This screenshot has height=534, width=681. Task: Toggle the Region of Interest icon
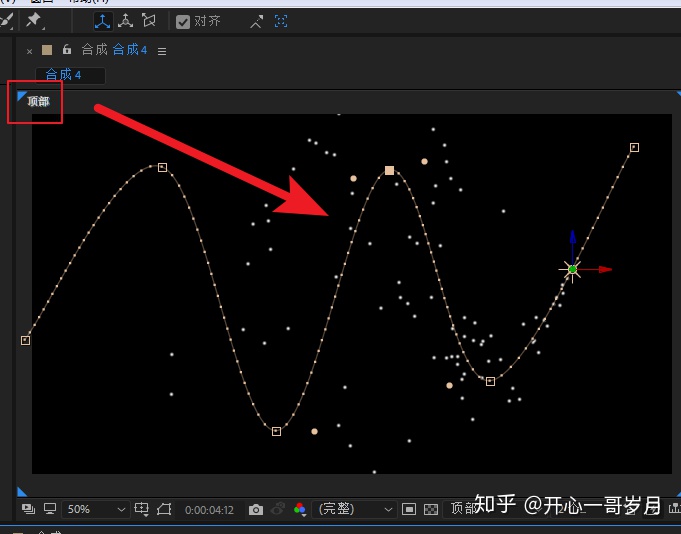(x=409, y=509)
